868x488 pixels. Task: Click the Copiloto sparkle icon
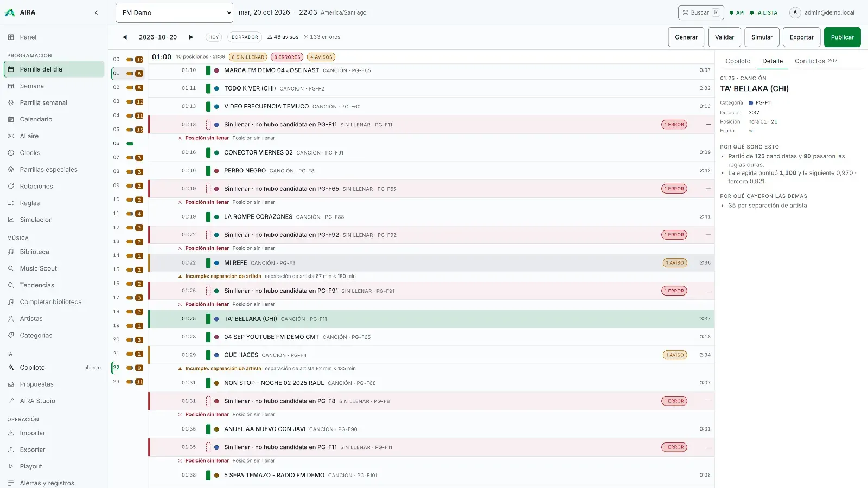point(11,368)
